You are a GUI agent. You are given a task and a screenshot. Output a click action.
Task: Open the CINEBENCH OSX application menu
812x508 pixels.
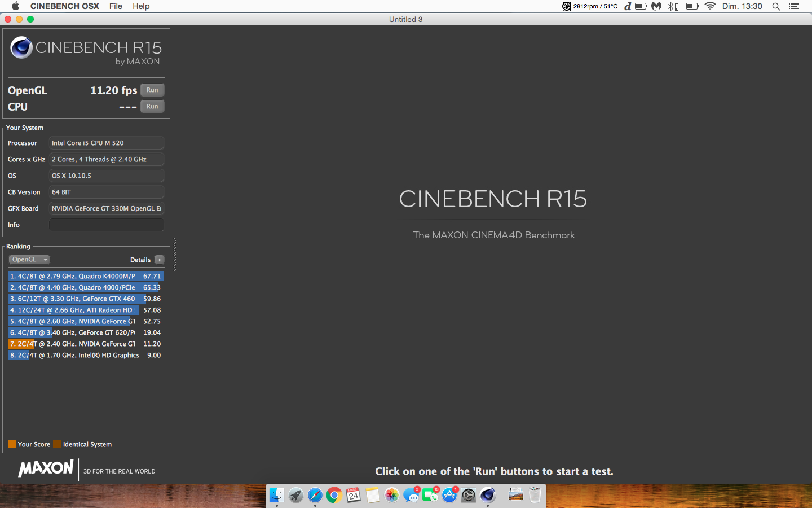65,6
